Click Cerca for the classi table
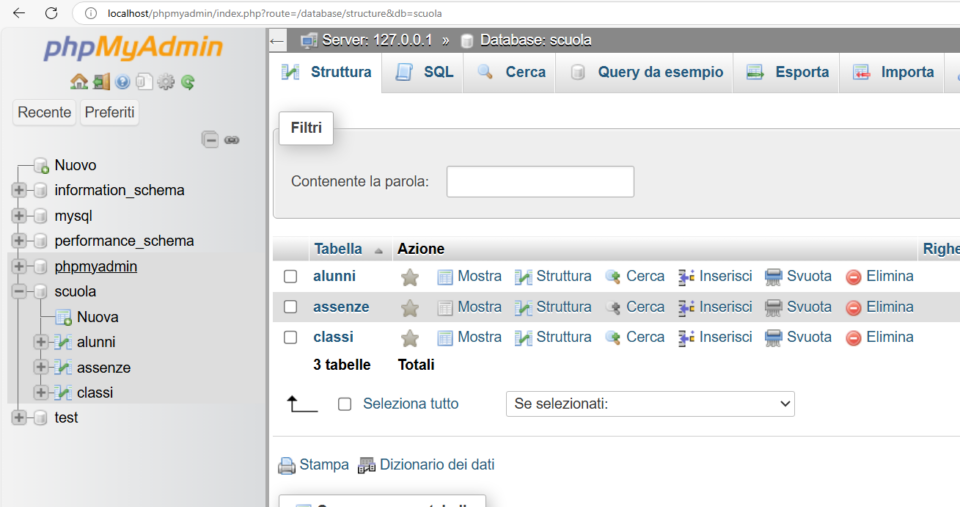The width and height of the screenshot is (960, 507). [x=635, y=337]
